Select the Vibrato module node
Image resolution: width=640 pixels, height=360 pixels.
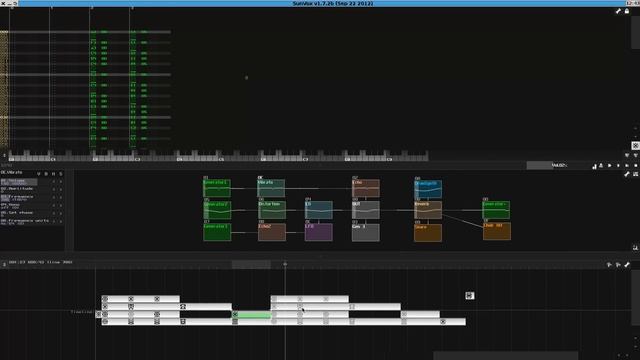[x=271, y=188]
